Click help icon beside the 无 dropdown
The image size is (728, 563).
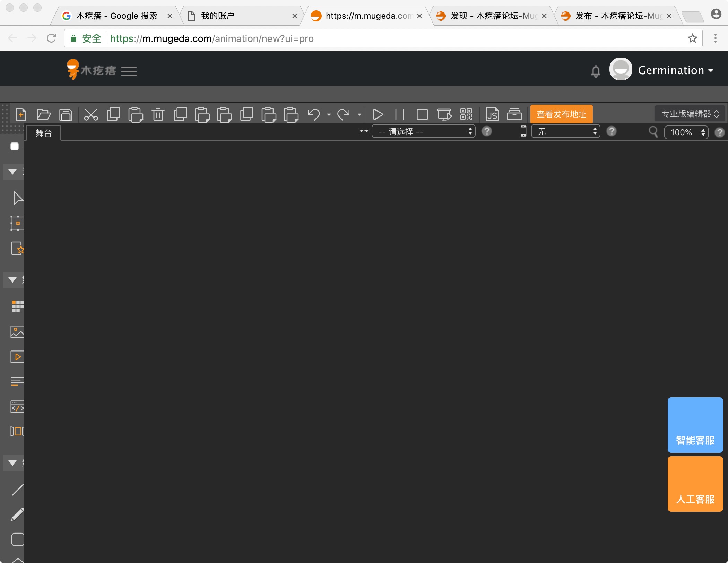click(612, 131)
